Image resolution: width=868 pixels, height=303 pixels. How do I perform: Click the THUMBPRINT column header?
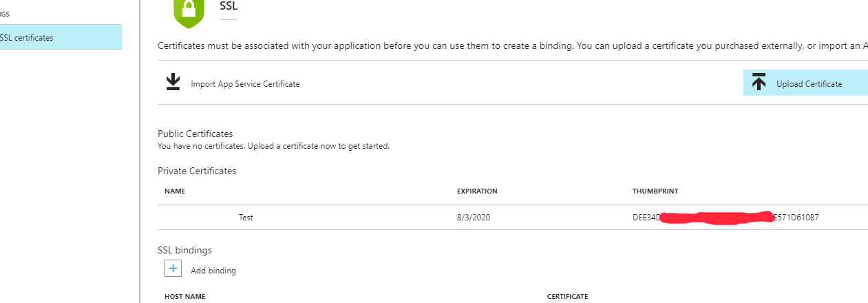coord(655,191)
